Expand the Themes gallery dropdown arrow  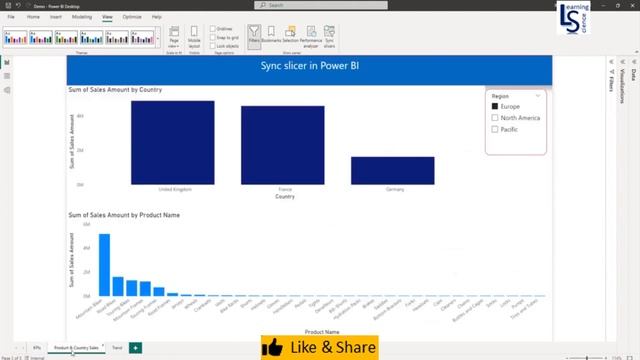click(158, 38)
